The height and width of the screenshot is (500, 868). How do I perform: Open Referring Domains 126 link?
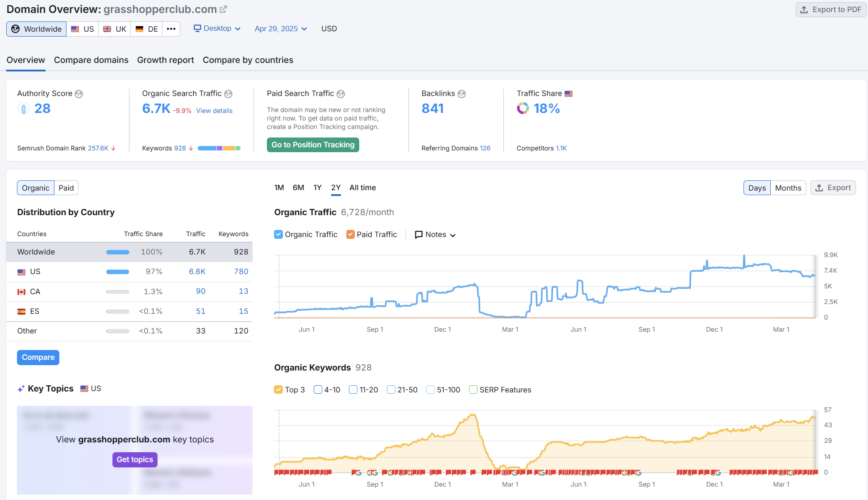pos(485,148)
